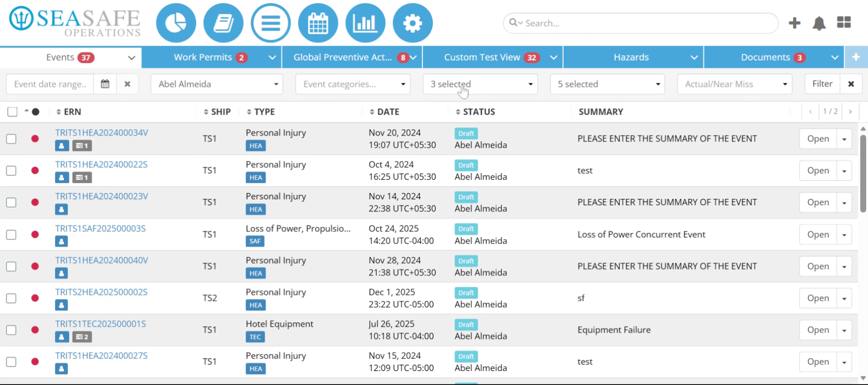Apply filters with the Filter button
The width and height of the screenshot is (868, 385).
822,84
